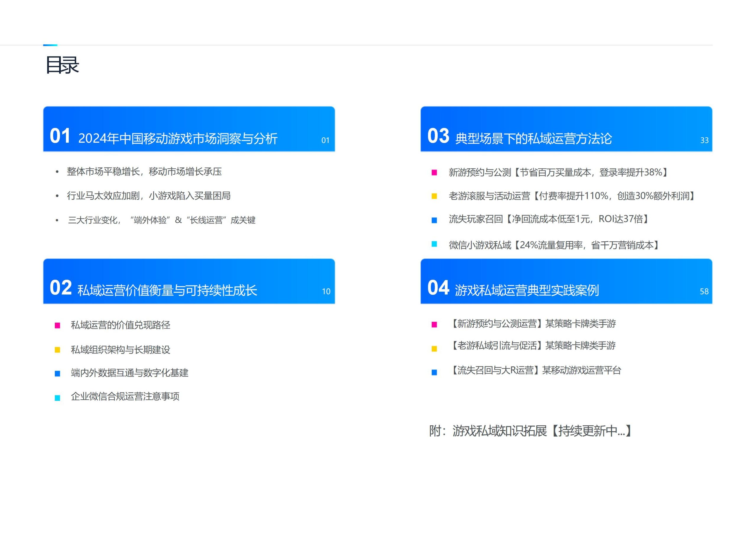Click the magenta bullet beside 【新游预约与公测运营】
Screen dimensions: 756x537
click(x=434, y=325)
